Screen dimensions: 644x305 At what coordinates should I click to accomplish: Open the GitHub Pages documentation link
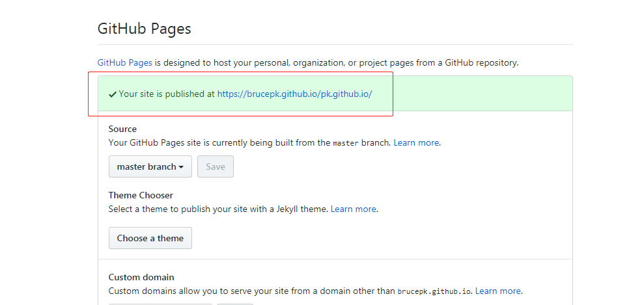[x=125, y=62]
